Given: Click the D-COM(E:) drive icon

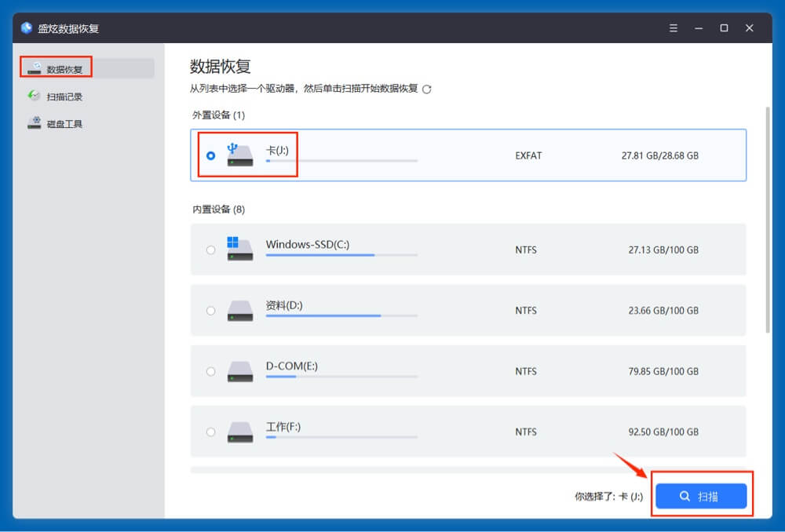Looking at the screenshot, I should tap(239, 371).
